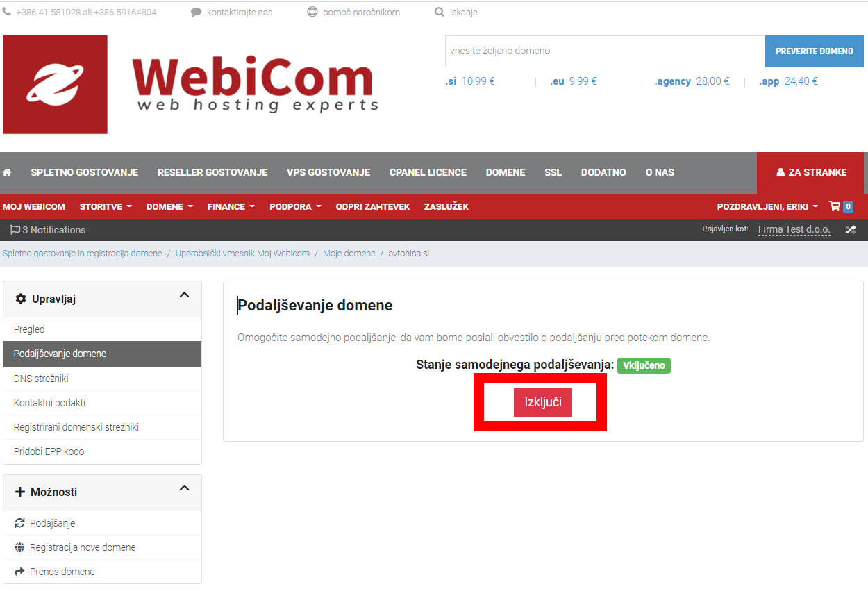The width and height of the screenshot is (868, 605).
Task: Follow the Moje domene breadcrumb link
Action: pos(349,254)
